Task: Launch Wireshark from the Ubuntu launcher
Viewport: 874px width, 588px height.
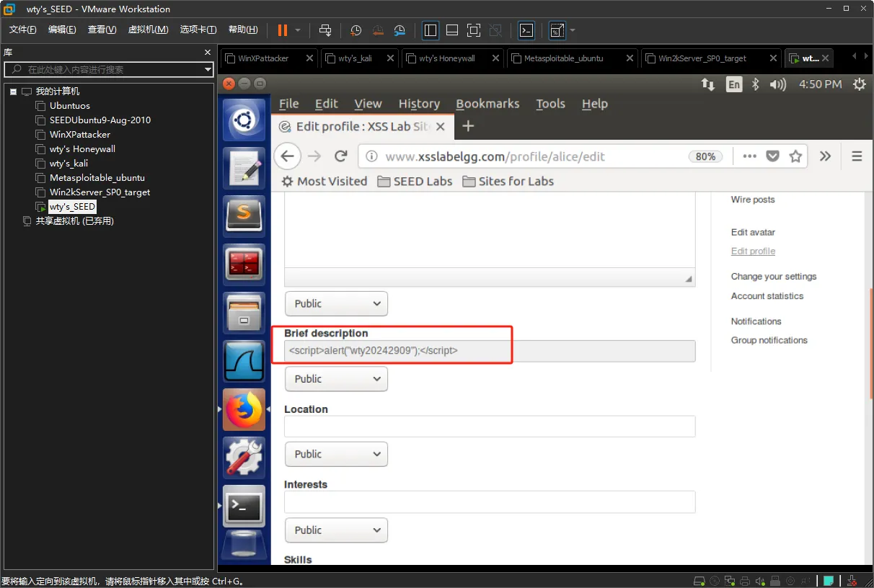Action: (x=244, y=360)
